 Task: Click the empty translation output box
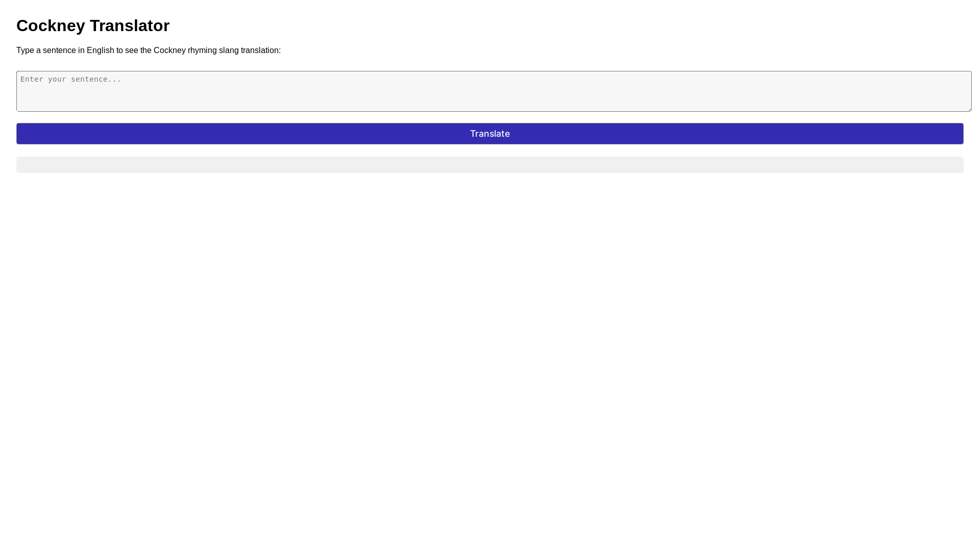[x=490, y=165]
